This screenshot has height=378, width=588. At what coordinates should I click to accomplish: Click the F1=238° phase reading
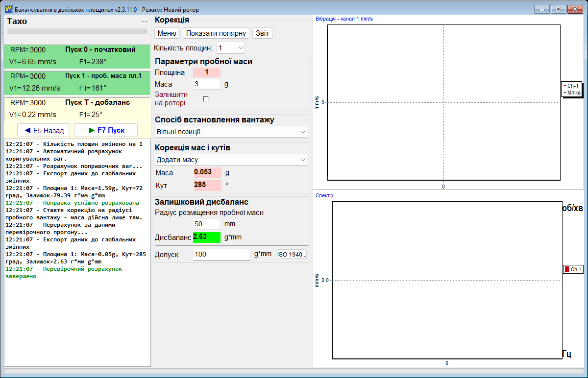pos(93,62)
